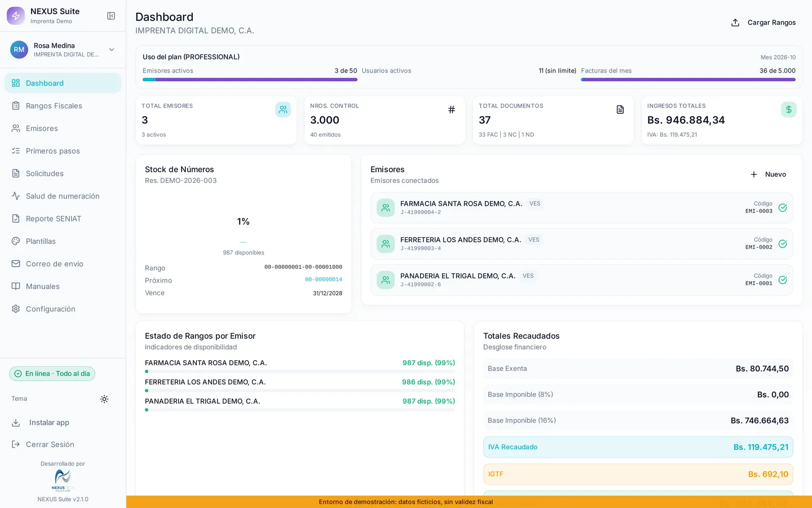Viewport: 812px width, 508px height.
Task: Select FARMACIA SANTA ROSA DEMO emisor row
Action: click(582, 208)
